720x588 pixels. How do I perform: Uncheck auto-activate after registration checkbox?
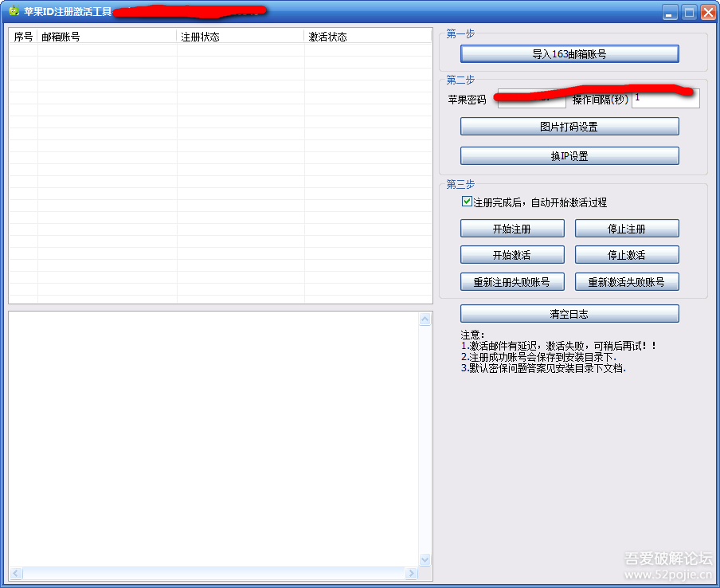(468, 202)
